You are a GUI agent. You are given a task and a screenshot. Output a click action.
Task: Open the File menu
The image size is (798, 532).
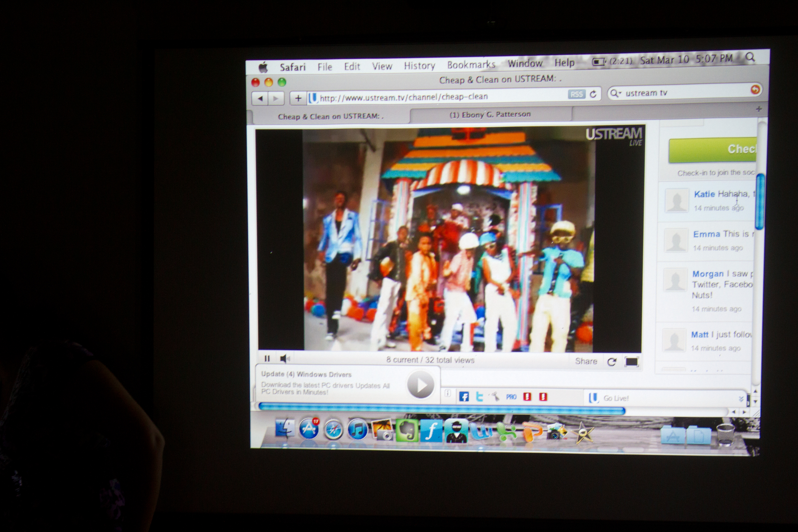pyautogui.click(x=325, y=67)
